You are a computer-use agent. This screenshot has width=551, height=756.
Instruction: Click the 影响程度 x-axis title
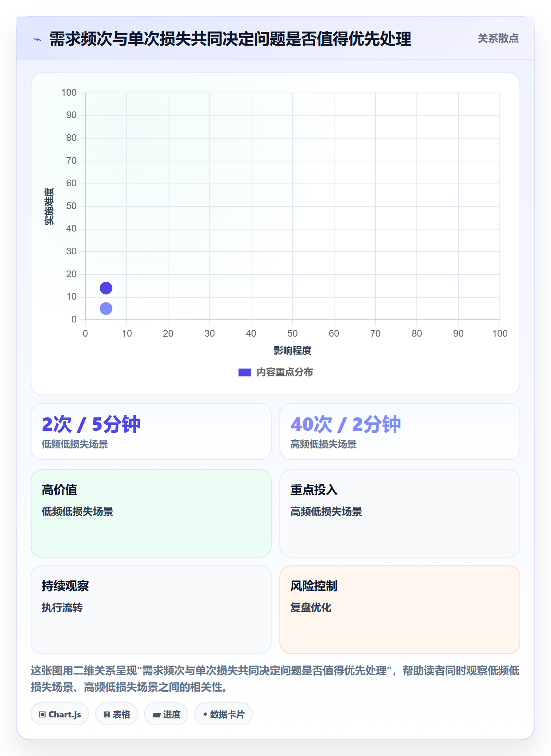292,350
